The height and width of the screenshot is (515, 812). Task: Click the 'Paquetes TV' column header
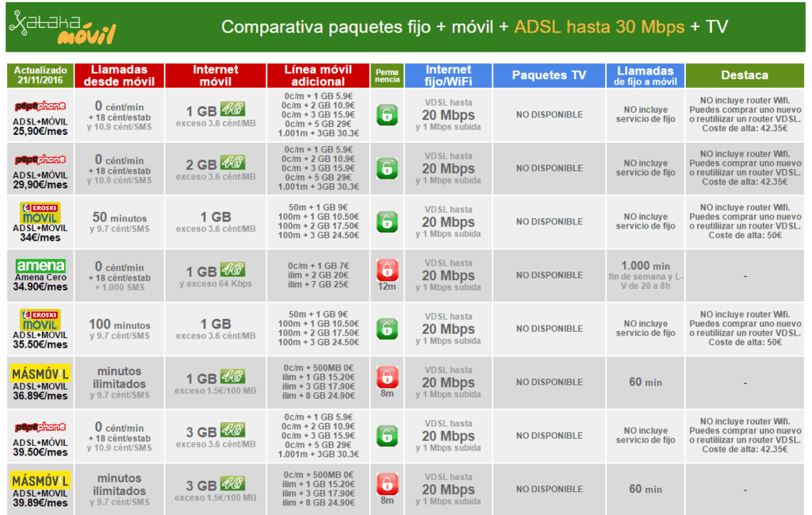coord(549,75)
